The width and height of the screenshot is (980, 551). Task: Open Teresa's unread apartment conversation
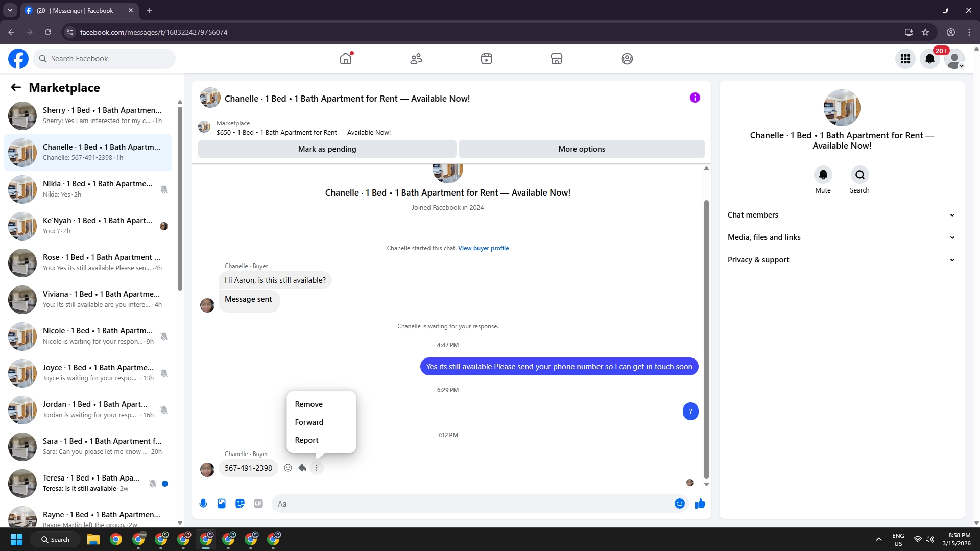coord(88,484)
